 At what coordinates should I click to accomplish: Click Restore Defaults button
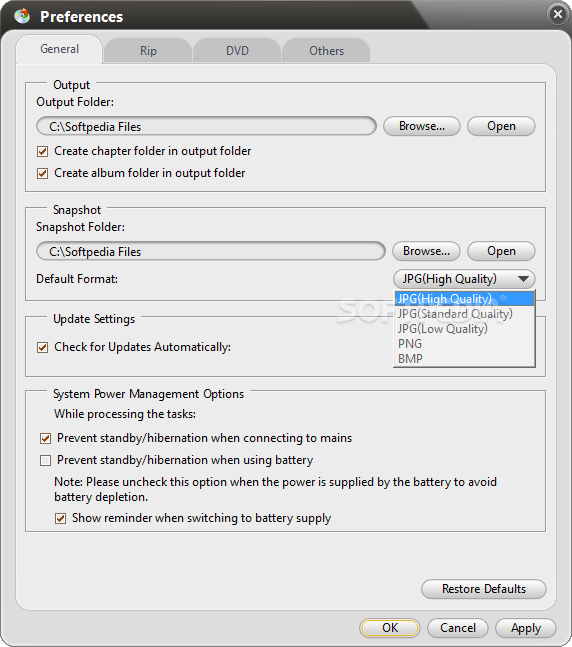[x=484, y=589]
